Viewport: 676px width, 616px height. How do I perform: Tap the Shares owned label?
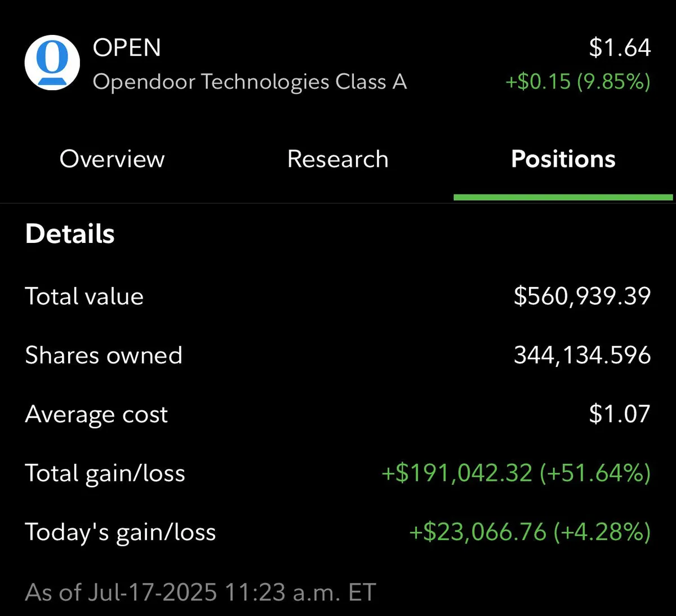104,356
